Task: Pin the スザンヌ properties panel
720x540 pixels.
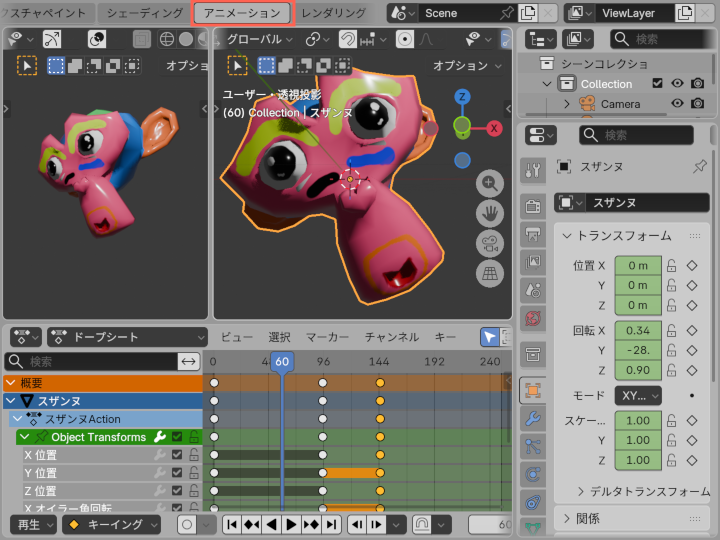Action: pos(700,167)
